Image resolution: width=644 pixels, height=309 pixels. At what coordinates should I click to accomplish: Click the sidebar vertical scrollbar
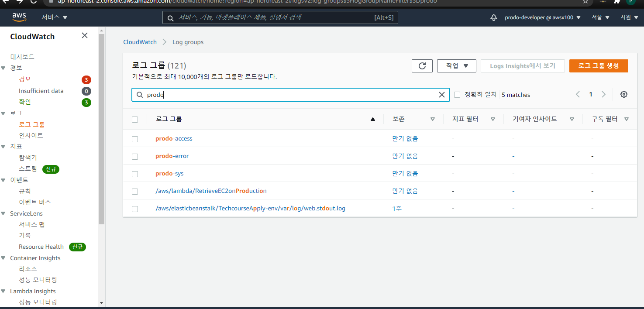click(x=101, y=129)
